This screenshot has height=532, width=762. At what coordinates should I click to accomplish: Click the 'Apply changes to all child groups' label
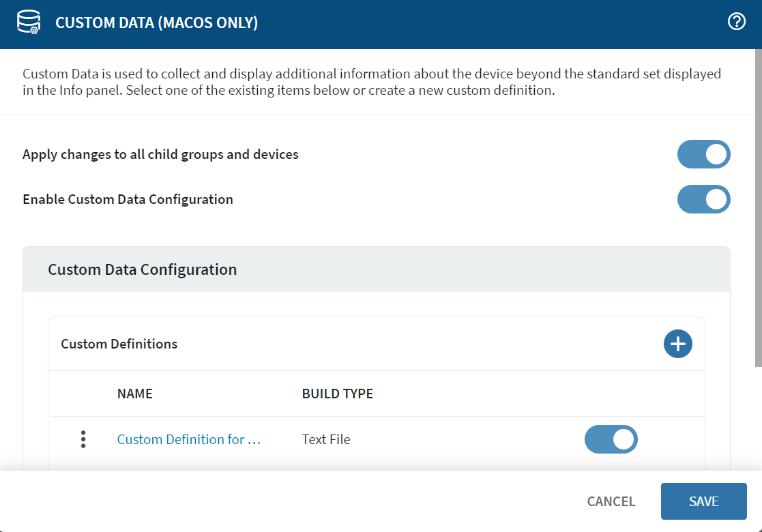160,154
